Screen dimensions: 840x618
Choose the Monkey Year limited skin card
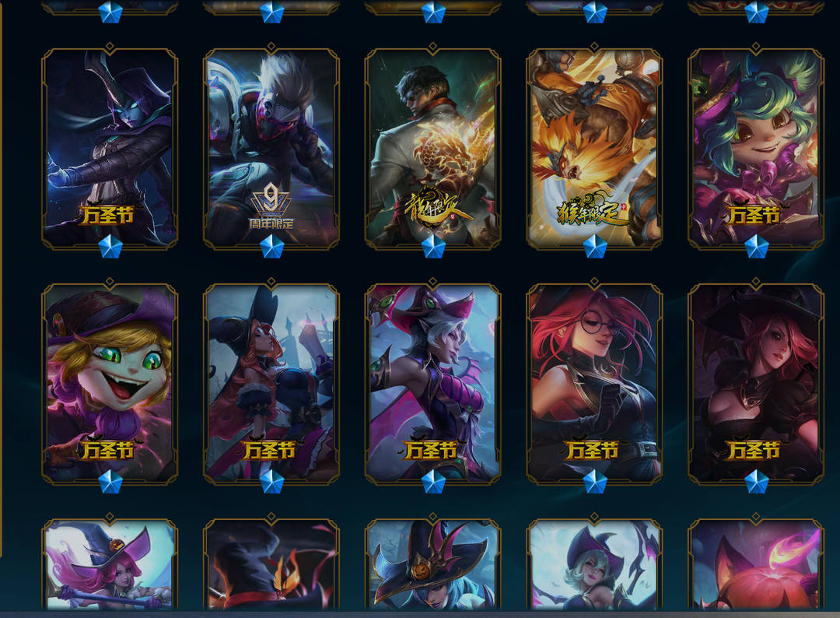click(x=595, y=148)
